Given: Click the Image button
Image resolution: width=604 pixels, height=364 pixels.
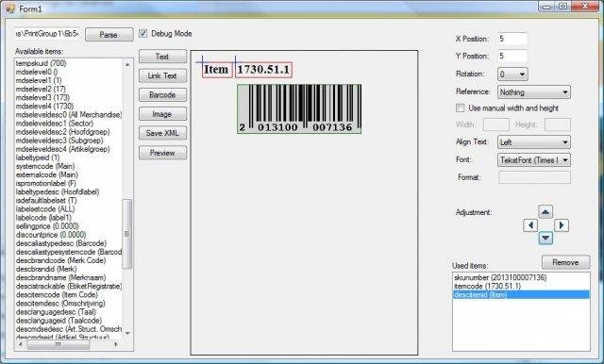Looking at the screenshot, I should pos(162,114).
